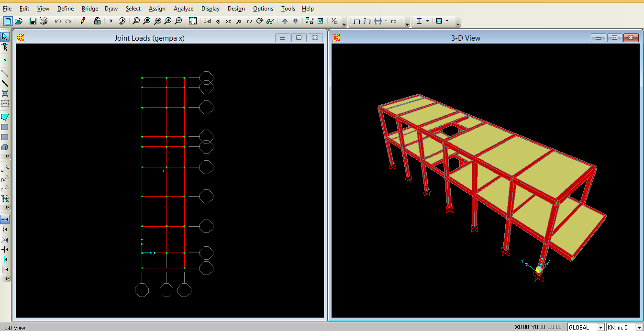The width and height of the screenshot is (644, 331).
Task: Click the Redo arrow icon
Action: [x=68, y=21]
